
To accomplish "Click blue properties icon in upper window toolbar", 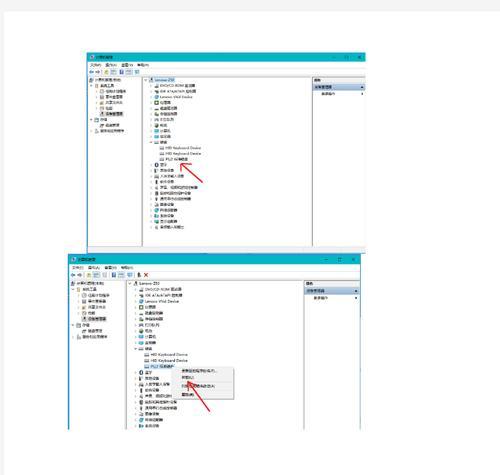I will click(122, 72).
